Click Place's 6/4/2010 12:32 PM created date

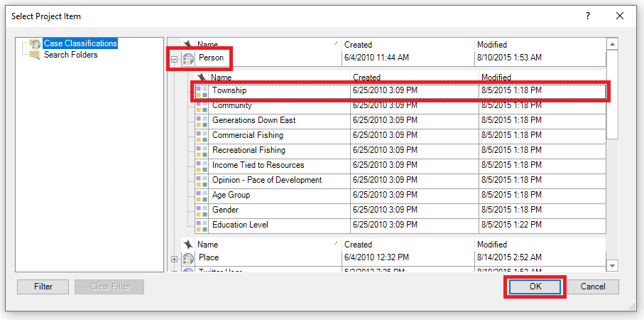click(376, 257)
